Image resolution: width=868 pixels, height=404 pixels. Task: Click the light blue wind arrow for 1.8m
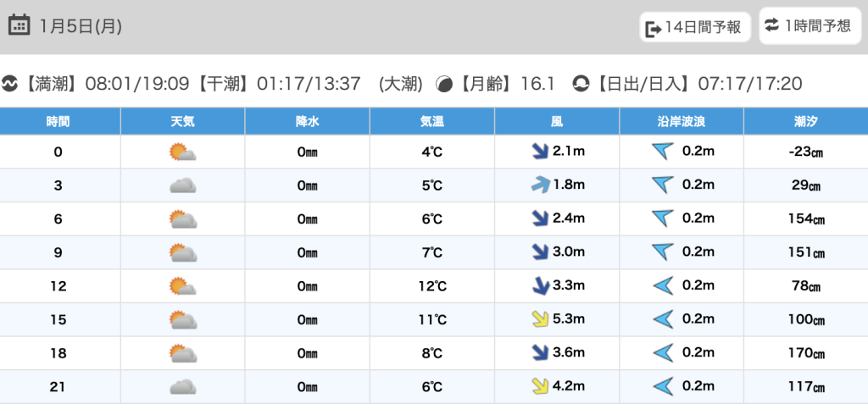[x=538, y=185]
